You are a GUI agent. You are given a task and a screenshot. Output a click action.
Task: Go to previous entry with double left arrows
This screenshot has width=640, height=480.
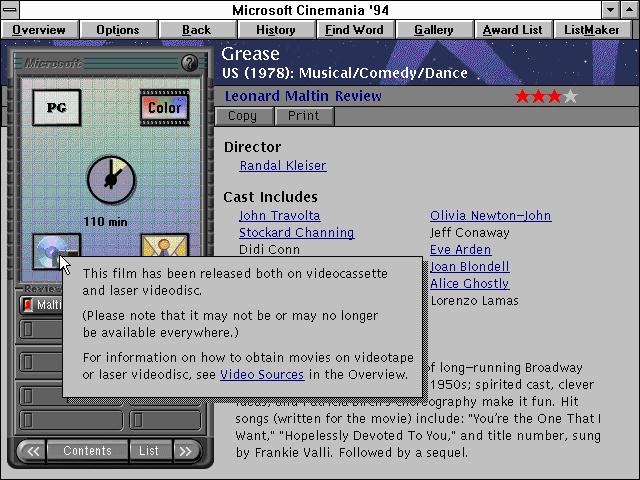click(33, 451)
